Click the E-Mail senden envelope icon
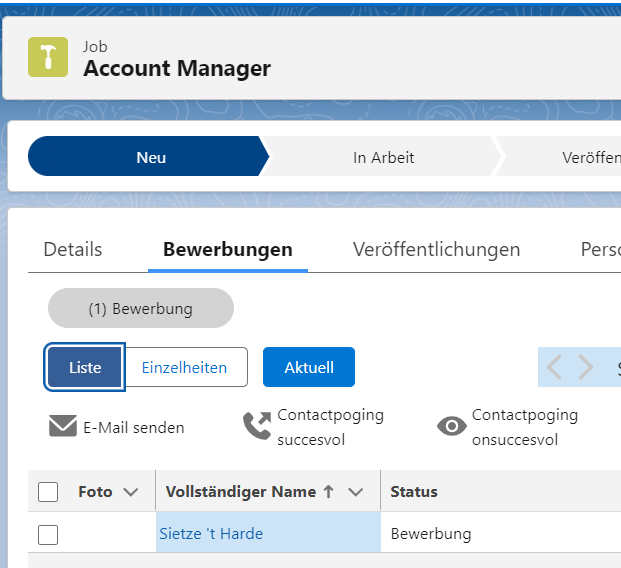Image resolution: width=621 pixels, height=568 pixels. coord(63,427)
